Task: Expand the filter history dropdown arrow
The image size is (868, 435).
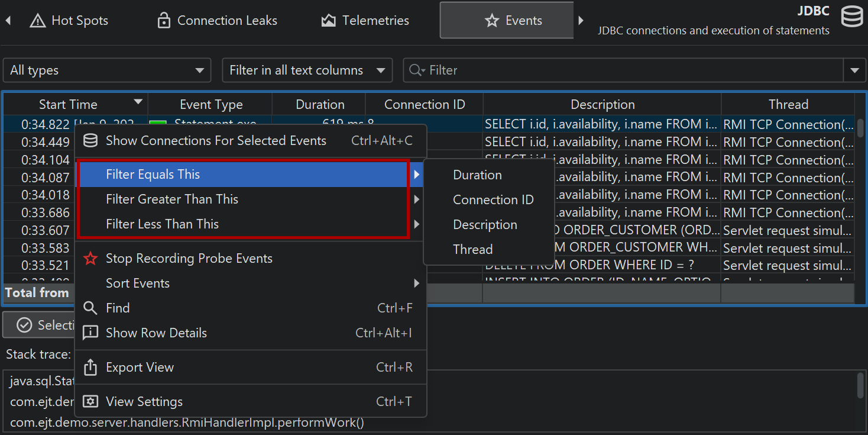Action: [854, 70]
